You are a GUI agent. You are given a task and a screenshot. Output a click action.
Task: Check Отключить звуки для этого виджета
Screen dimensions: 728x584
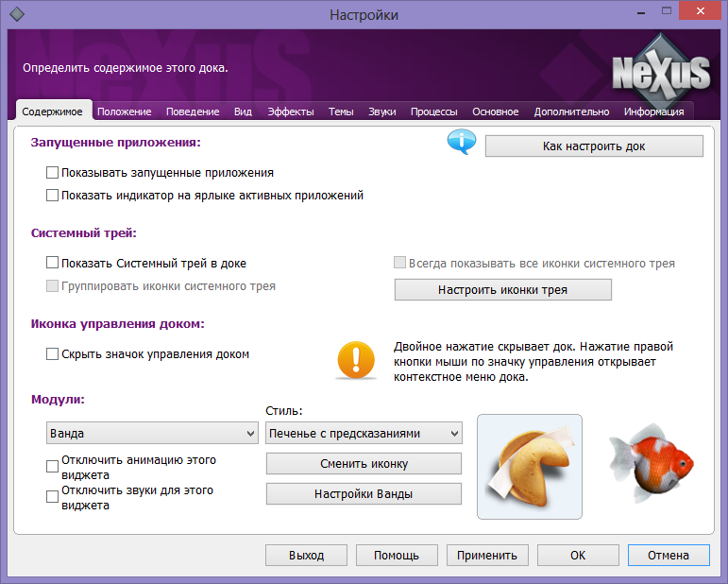click(53, 497)
